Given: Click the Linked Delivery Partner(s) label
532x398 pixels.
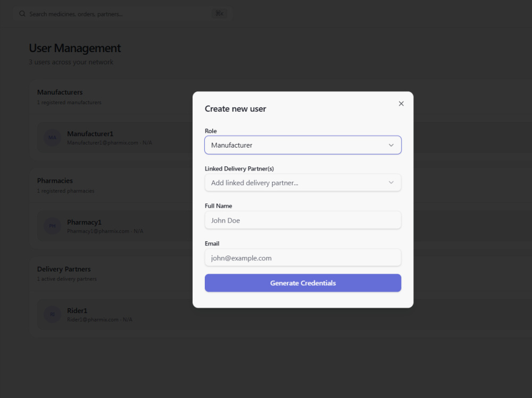Looking at the screenshot, I should [x=239, y=168].
